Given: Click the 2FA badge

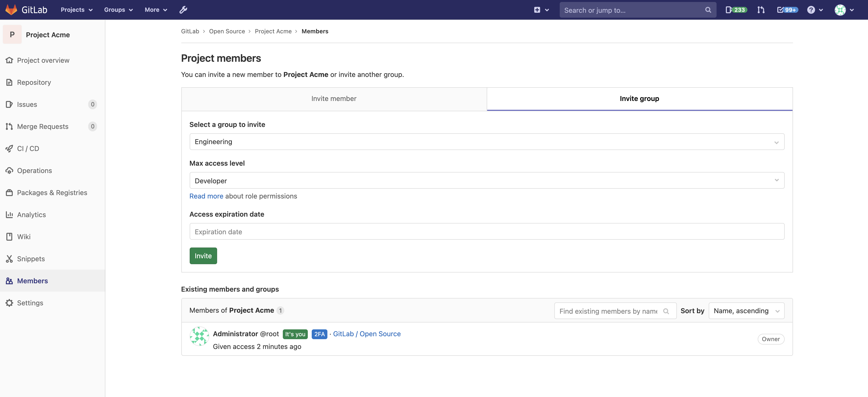Looking at the screenshot, I should coord(320,334).
